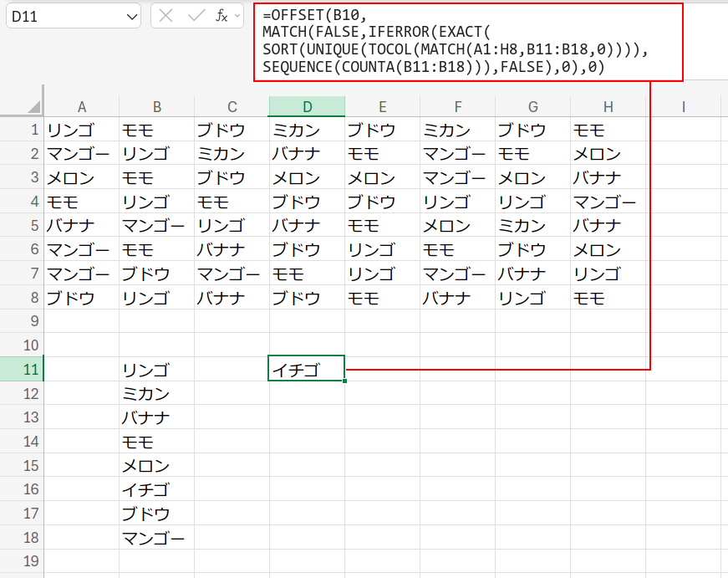Select cell D11 containing イチゴ
The height and width of the screenshot is (578, 728).
click(307, 369)
